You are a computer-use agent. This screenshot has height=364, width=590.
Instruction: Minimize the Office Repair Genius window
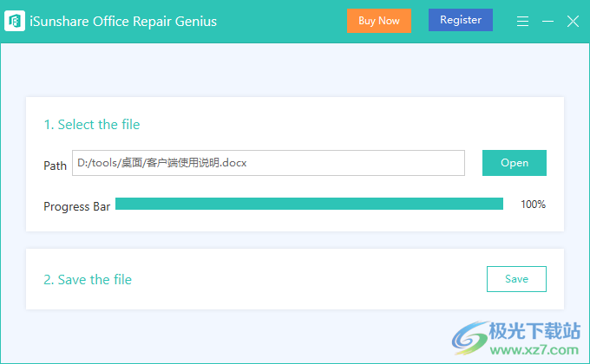[x=547, y=21]
